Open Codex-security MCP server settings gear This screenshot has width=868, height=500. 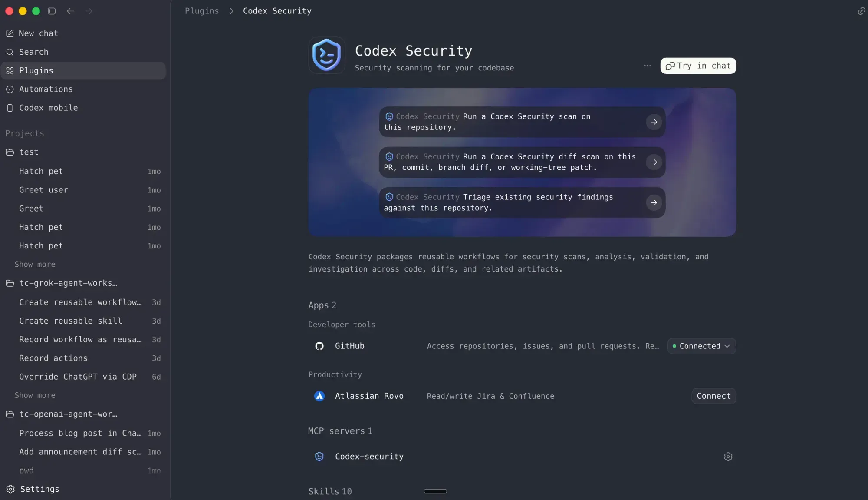coord(728,457)
